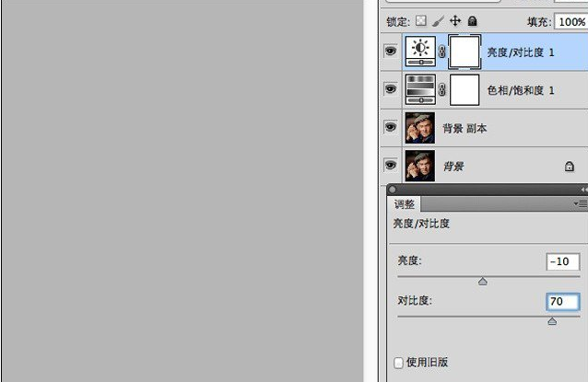Screen dimensions: 588x382
Task: Select the 亮度/对比度 1 layer name
Action: [521, 52]
